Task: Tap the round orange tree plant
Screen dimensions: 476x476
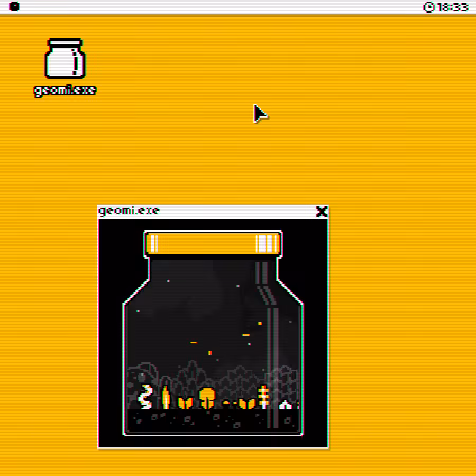Action: (207, 398)
